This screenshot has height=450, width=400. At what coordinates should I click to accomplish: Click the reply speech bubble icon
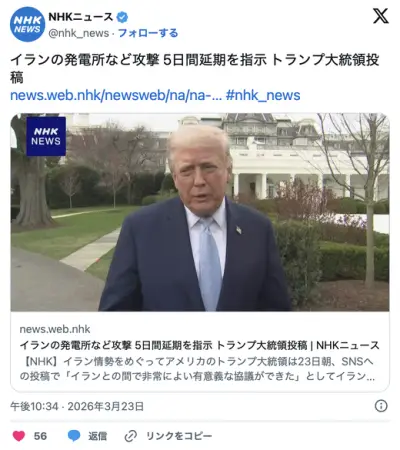(74, 436)
